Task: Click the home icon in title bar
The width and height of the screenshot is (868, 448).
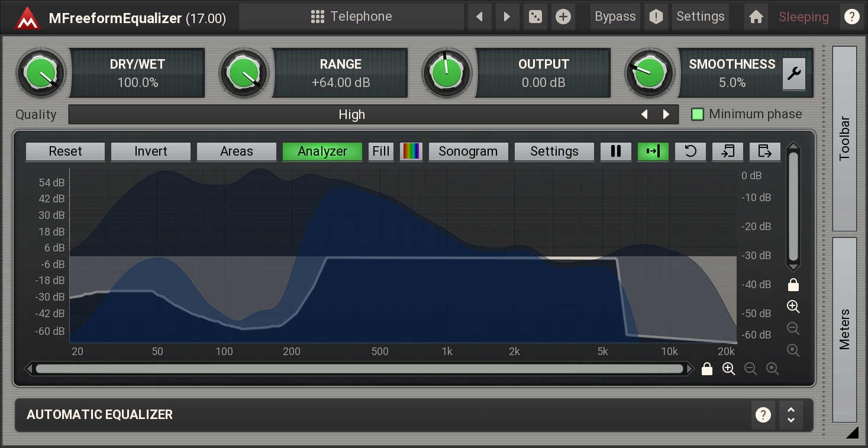Action: pos(756,17)
